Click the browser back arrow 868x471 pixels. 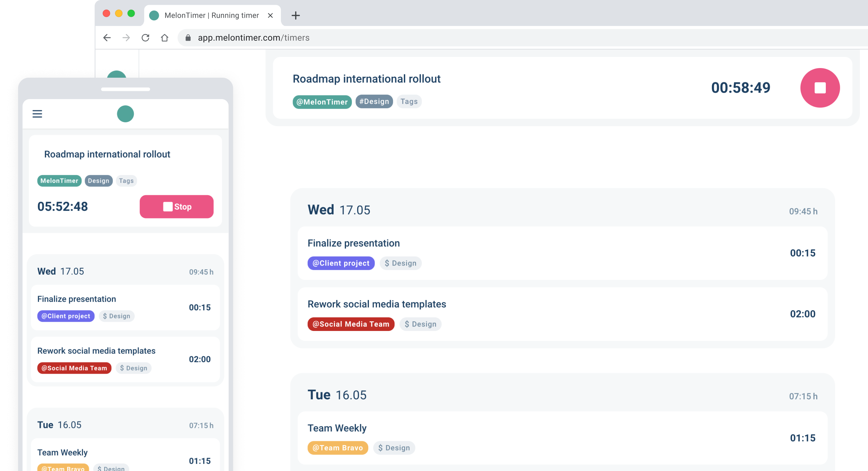pos(107,38)
